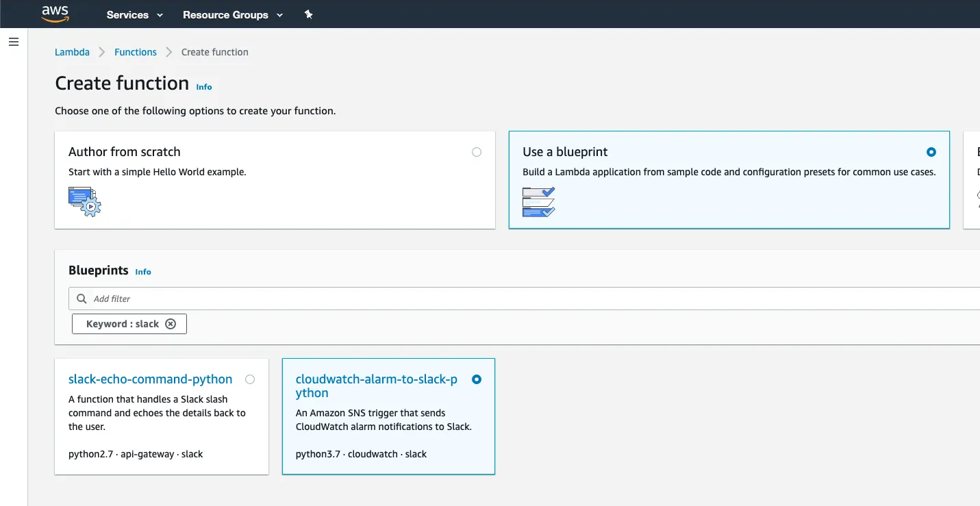
Task: Select the Use a blueprint radio button
Action: coord(931,152)
